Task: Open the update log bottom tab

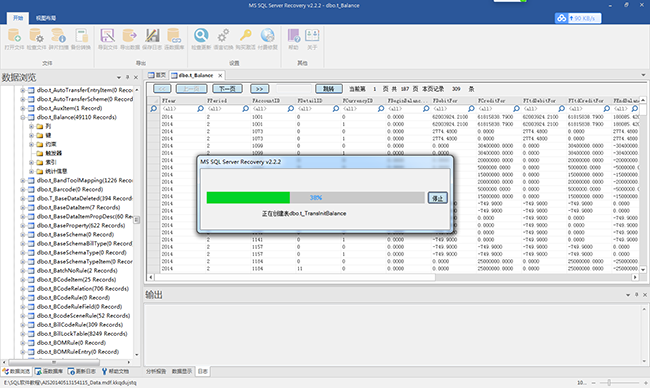Action: (82, 371)
